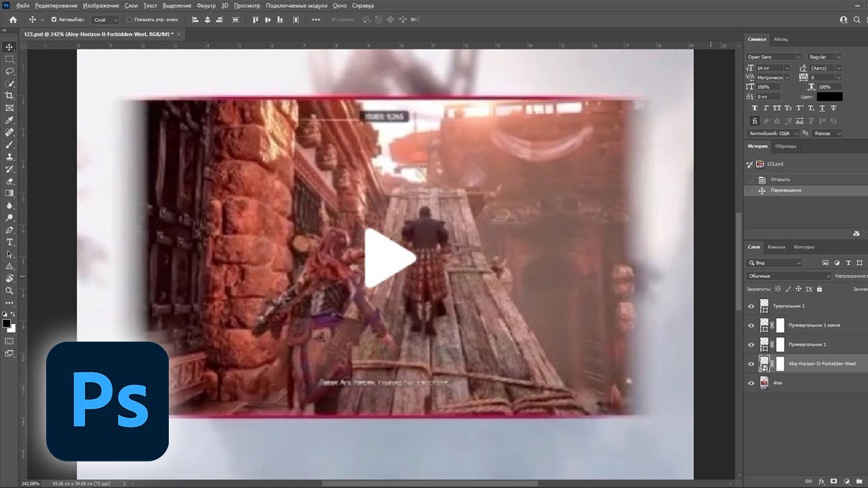Viewport: 868px width, 488px height.
Task: Select the Horizontal Type tool
Action: 9,242
